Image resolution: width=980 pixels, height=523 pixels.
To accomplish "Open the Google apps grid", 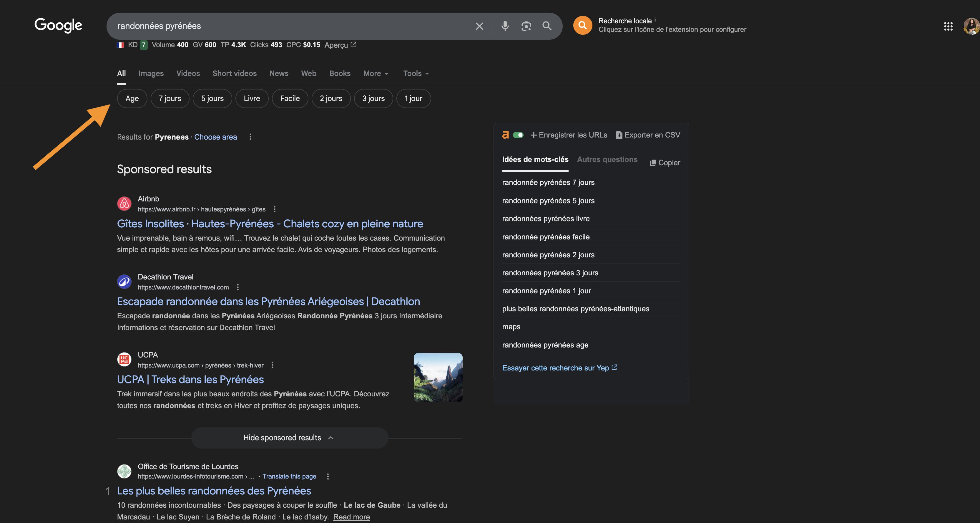I will tap(948, 26).
